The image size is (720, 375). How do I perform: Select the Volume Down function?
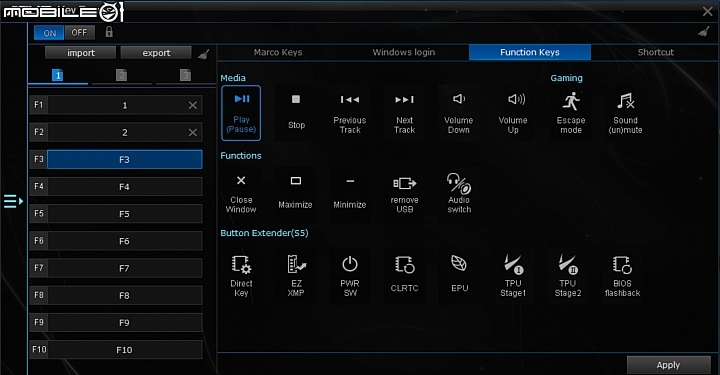[x=459, y=113]
